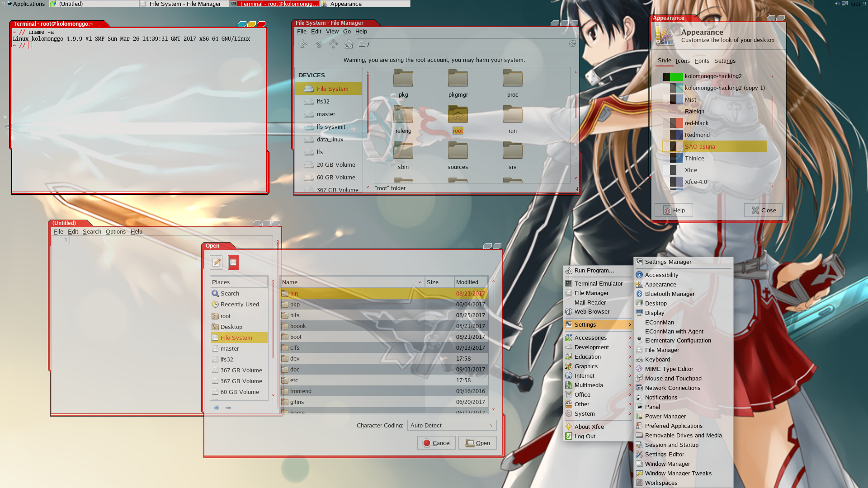The image size is (868, 488).
Task: Expand the Graphics submenu
Action: pyautogui.click(x=598, y=366)
